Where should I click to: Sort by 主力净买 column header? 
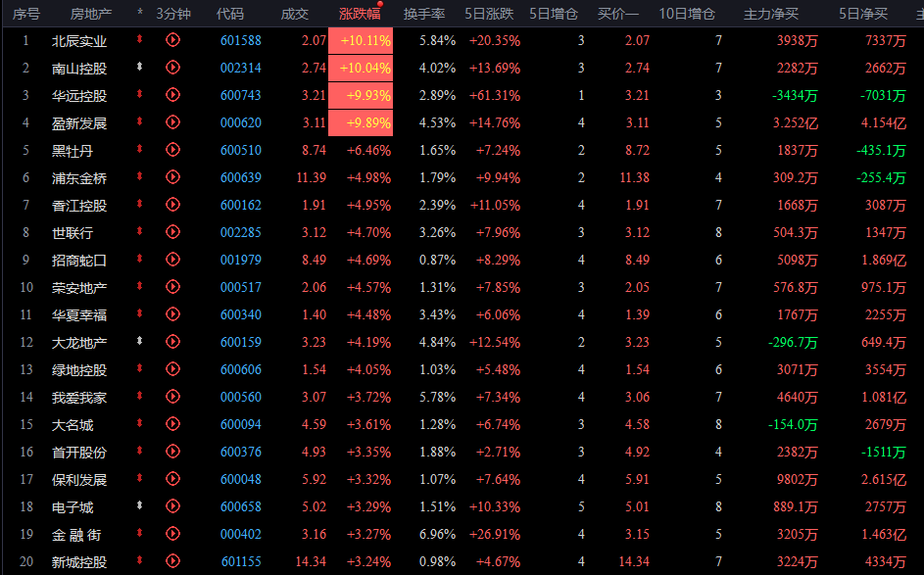[771, 14]
